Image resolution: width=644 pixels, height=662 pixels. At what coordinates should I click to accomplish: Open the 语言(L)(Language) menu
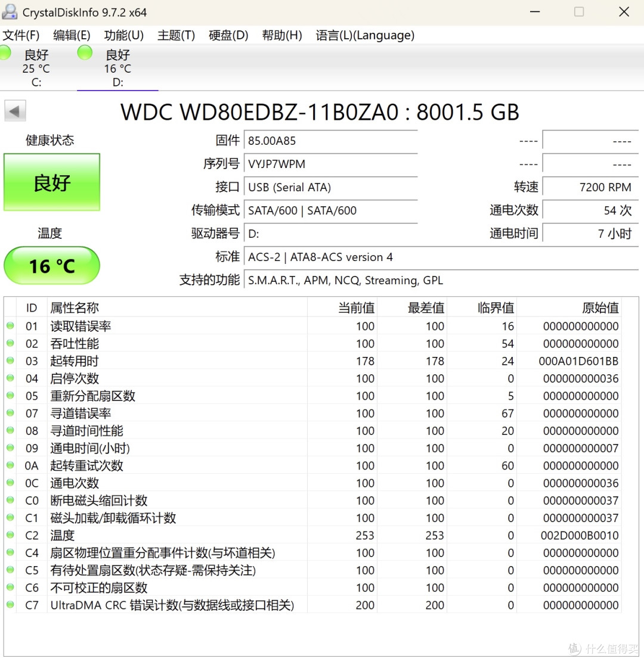click(365, 35)
